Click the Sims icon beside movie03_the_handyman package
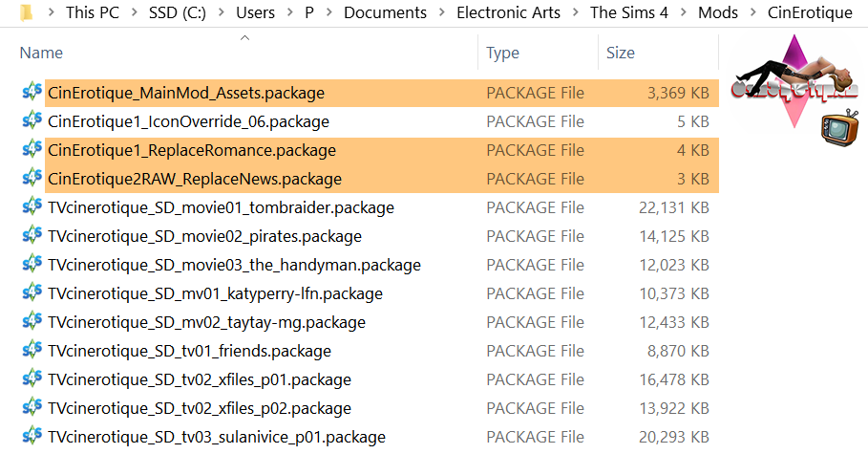Viewport: 868px width, 454px height. 32,265
